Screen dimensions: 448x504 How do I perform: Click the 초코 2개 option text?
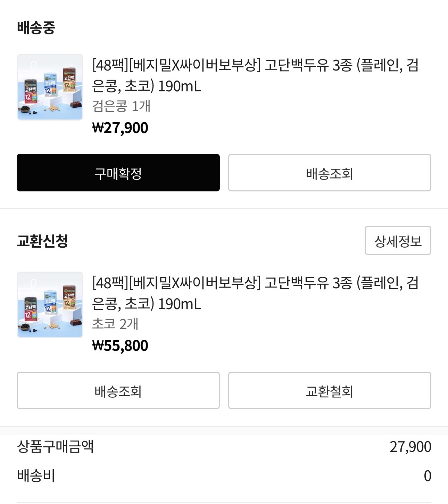coord(115,324)
